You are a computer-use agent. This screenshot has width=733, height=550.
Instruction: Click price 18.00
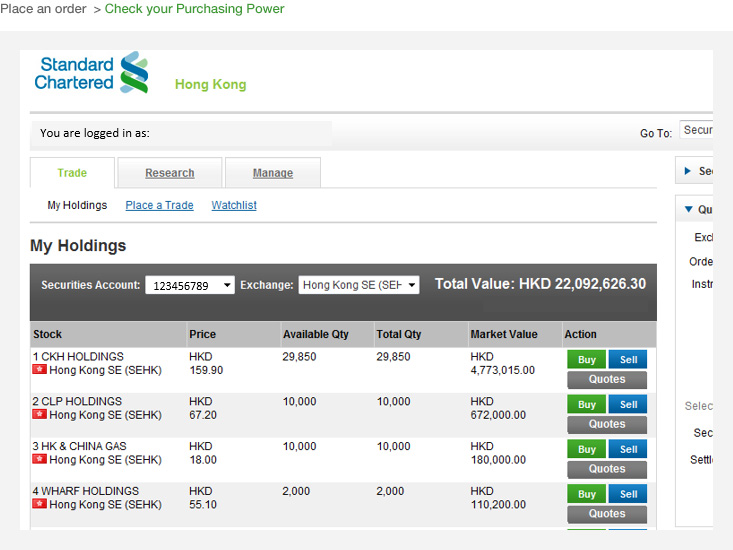pyautogui.click(x=203, y=460)
